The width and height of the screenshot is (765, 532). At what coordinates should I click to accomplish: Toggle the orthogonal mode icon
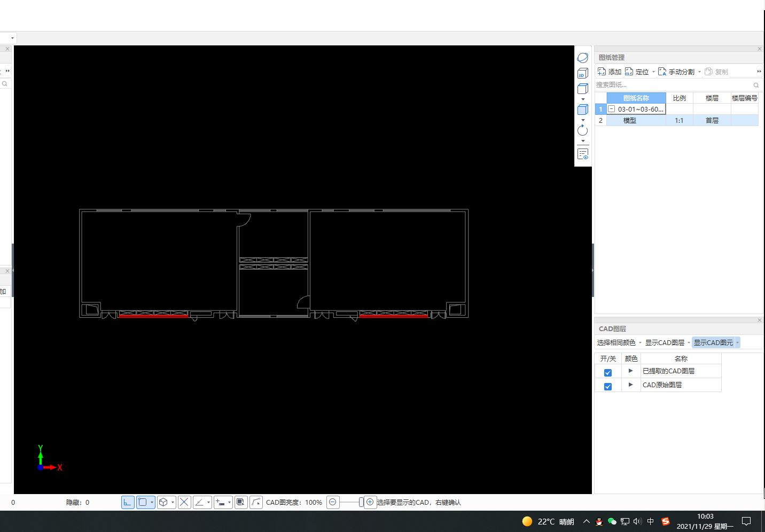(x=128, y=502)
